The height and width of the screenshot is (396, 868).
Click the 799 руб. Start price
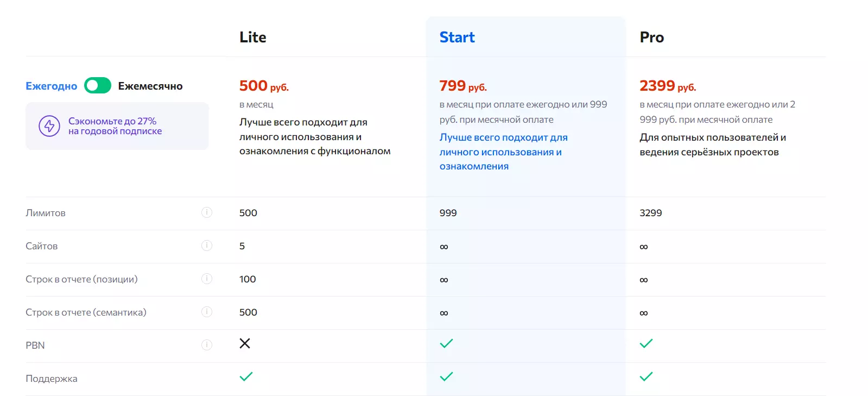[x=463, y=86]
